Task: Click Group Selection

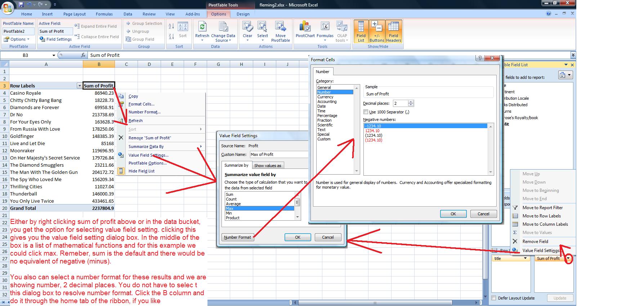Action: 144,23
